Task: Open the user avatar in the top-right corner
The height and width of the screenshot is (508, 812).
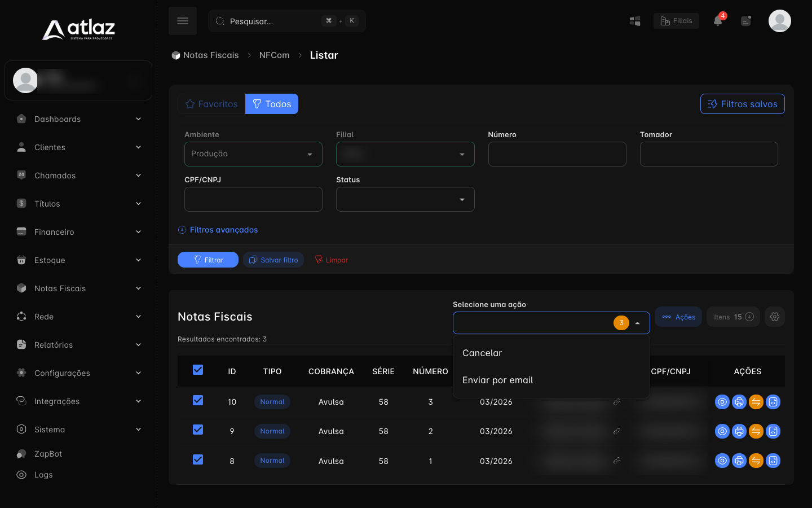Action: (780, 21)
